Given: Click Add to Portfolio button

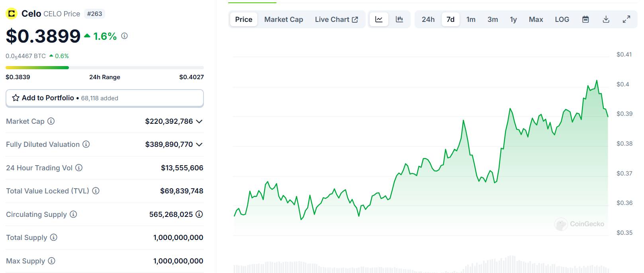Looking at the screenshot, I should pos(105,98).
